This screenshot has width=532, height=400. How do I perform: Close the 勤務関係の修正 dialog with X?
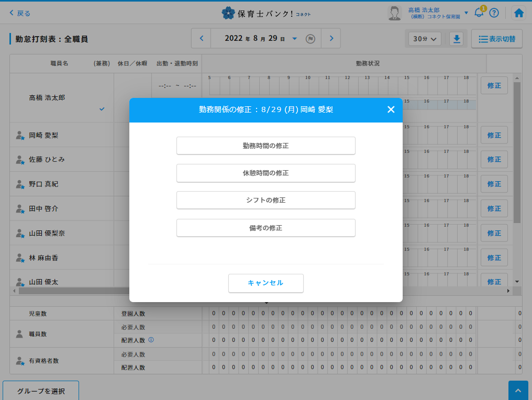(x=391, y=109)
